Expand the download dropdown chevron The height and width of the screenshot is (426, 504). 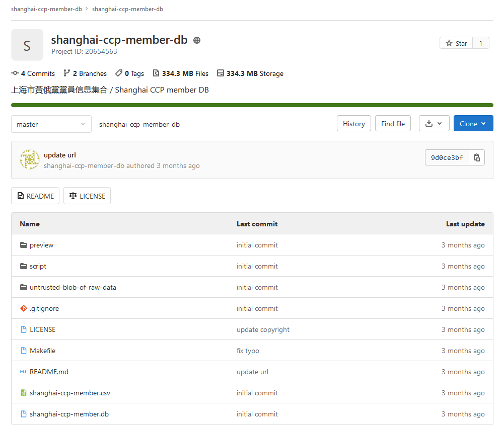click(440, 124)
